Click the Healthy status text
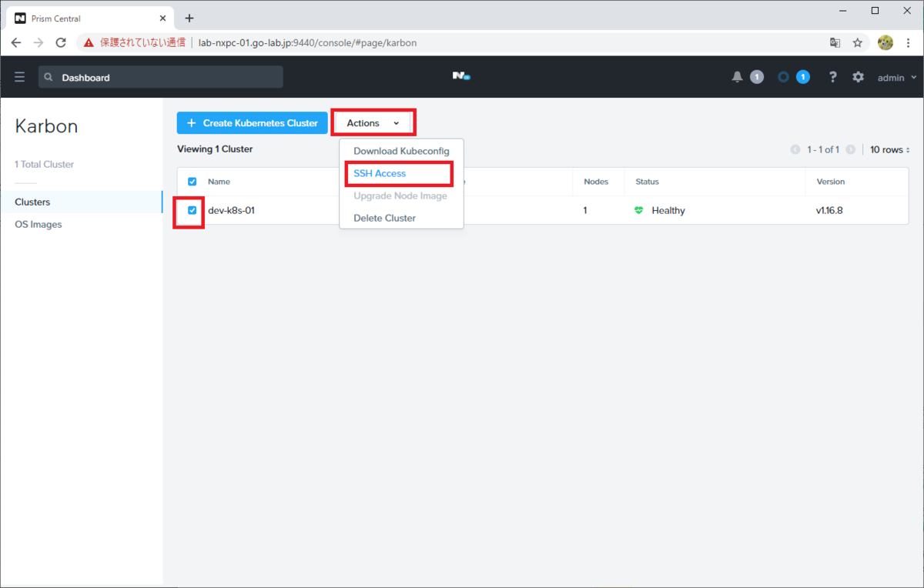 click(x=668, y=210)
